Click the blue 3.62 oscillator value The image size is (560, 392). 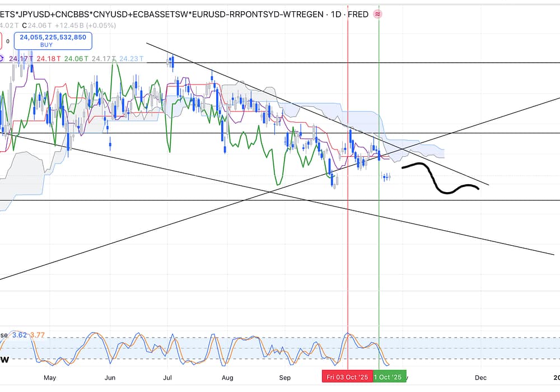(18, 335)
